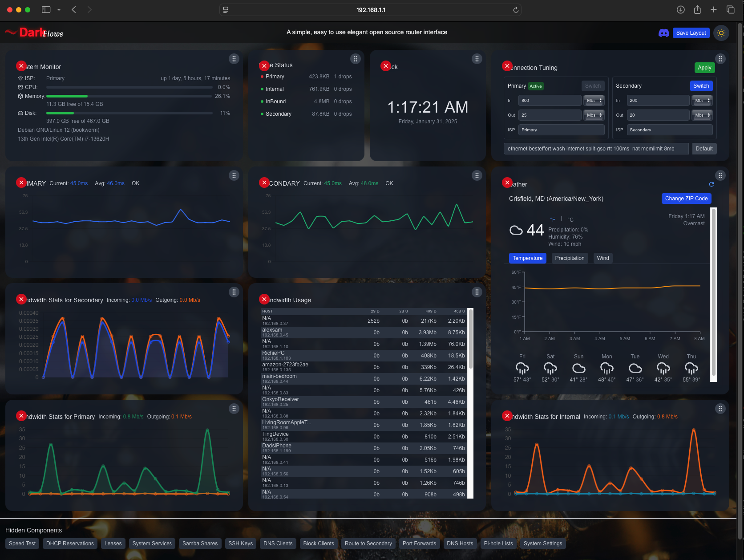Select the Wind weather tab

point(602,258)
